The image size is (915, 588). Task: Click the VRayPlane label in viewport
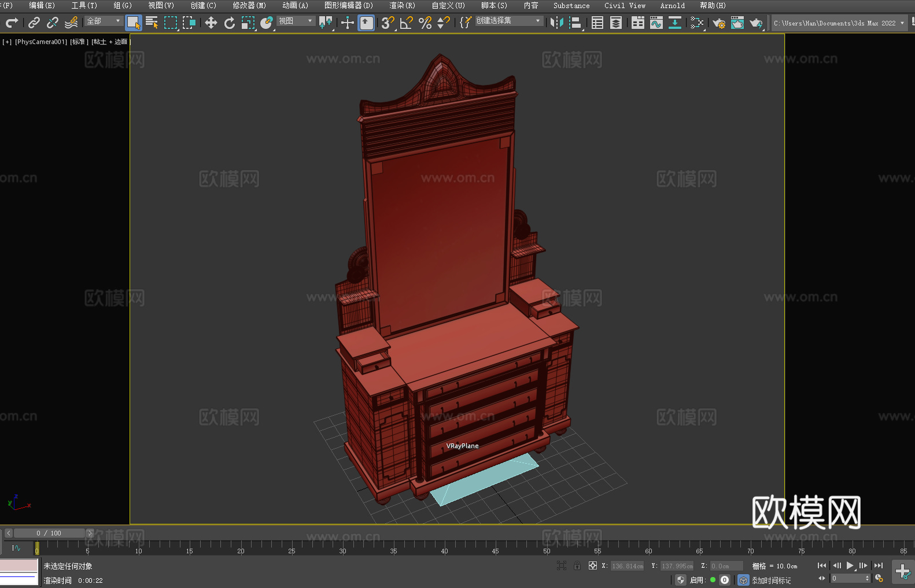pyautogui.click(x=462, y=446)
